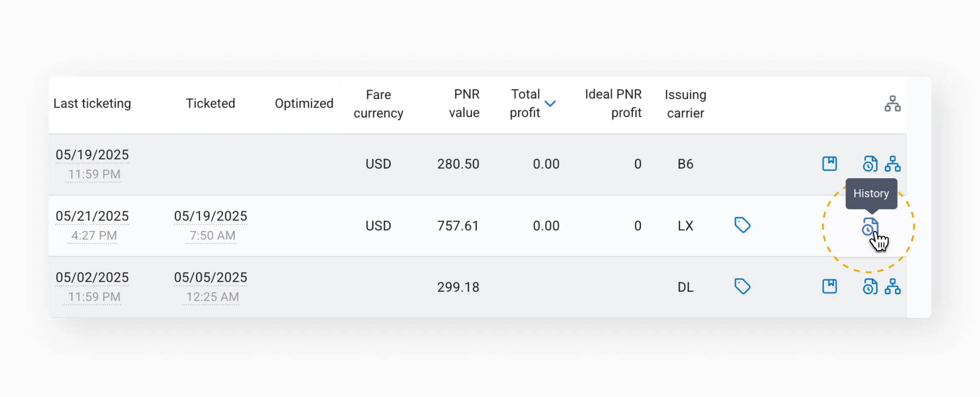980x397 pixels.
Task: Click the Optimized column header
Action: pos(304,103)
